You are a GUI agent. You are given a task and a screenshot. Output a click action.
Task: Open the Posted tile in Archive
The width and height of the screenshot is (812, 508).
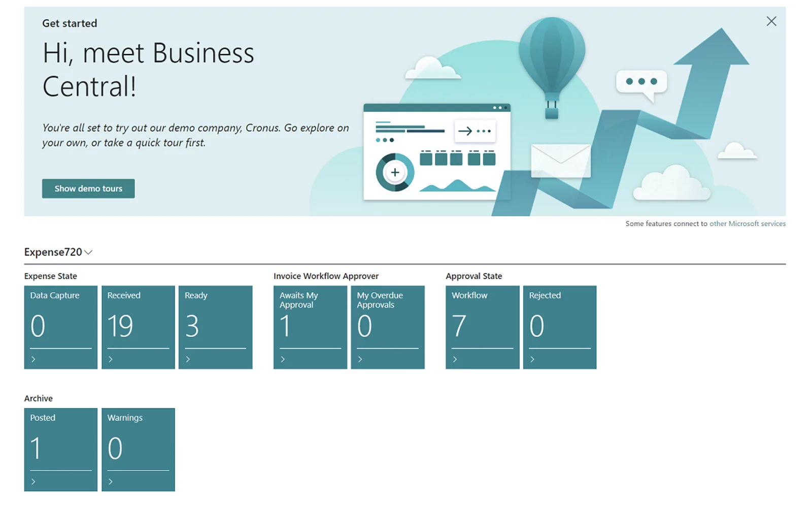click(x=61, y=450)
